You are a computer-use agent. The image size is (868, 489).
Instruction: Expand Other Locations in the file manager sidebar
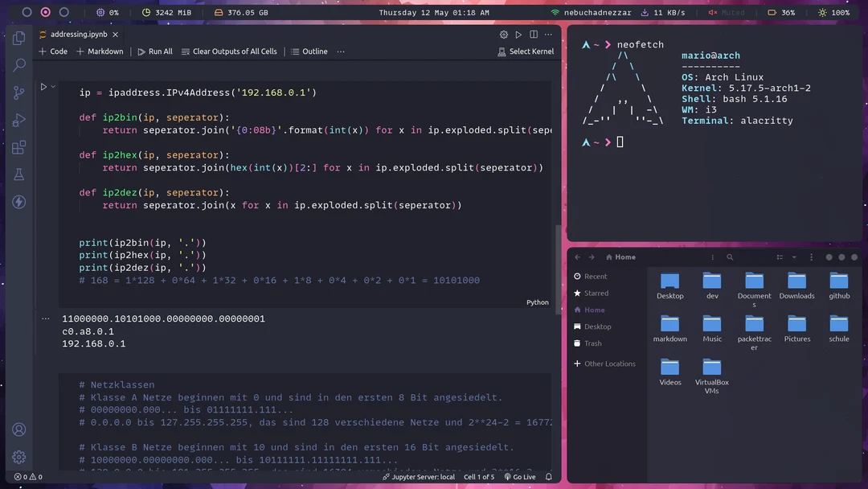[604, 364]
